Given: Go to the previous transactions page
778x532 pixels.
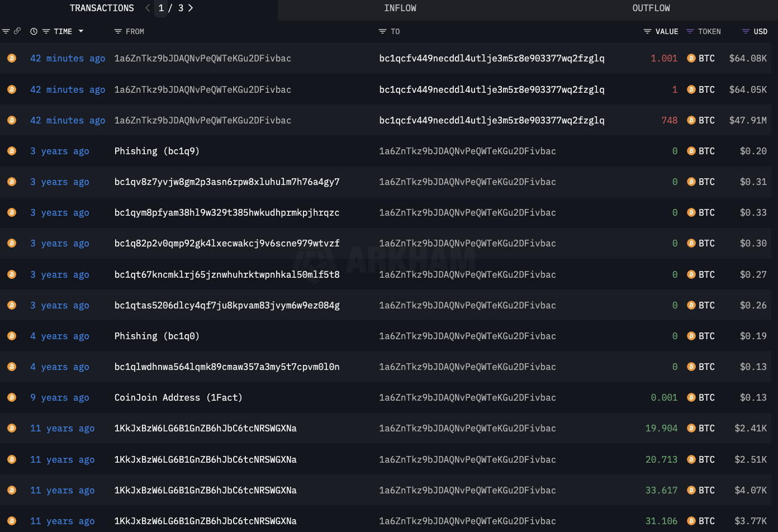Looking at the screenshot, I should pos(148,8).
